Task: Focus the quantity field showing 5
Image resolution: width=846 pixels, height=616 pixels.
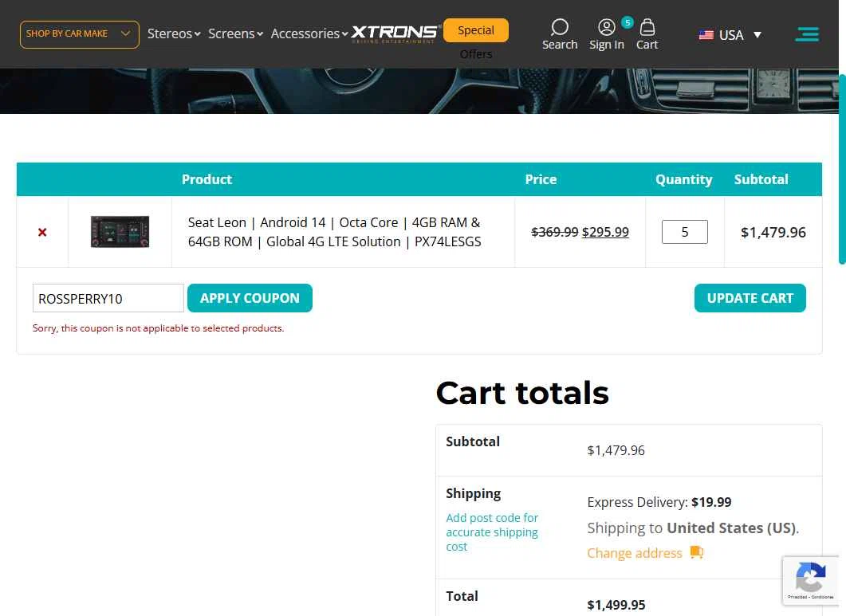Action: [685, 232]
